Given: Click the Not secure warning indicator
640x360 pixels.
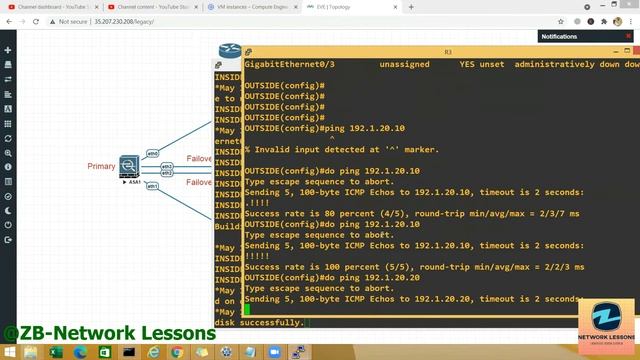Looking at the screenshot, I should 69,22.
